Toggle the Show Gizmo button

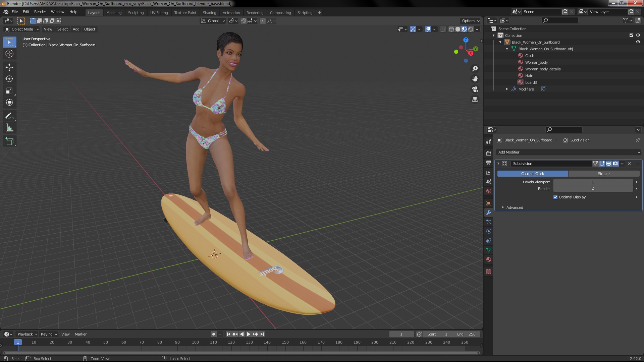pyautogui.click(x=413, y=29)
